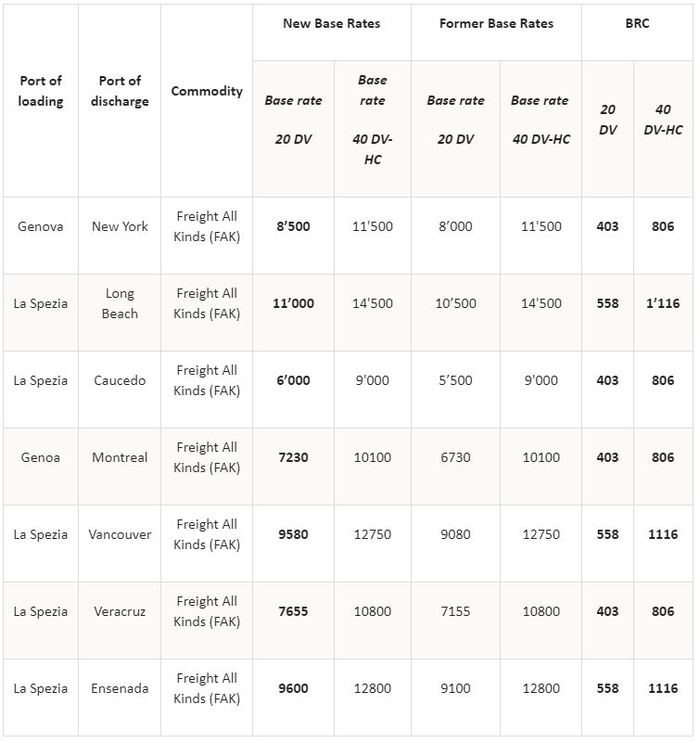The height and width of the screenshot is (743, 700).
Task: Select the 'New York' discharge port cell
Action: [120, 226]
